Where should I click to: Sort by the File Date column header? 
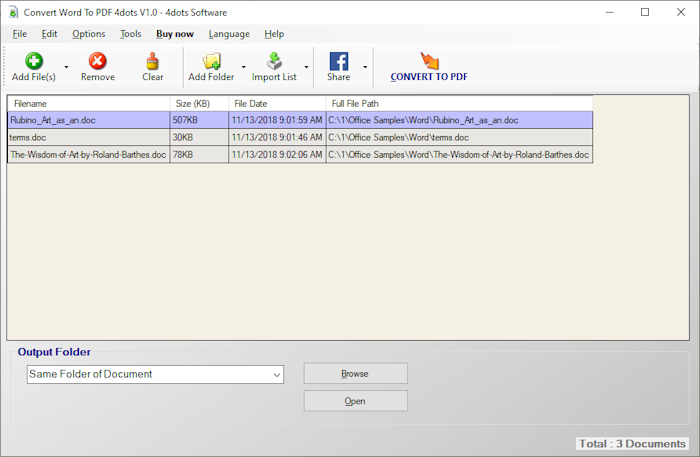click(277, 104)
